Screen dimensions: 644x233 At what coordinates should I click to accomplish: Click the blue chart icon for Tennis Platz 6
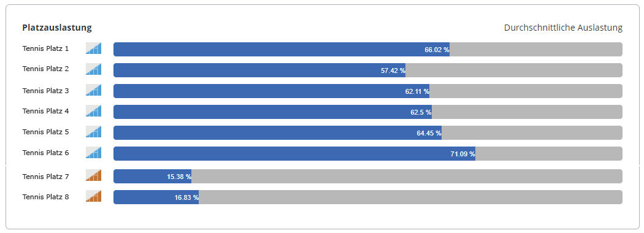point(93,153)
